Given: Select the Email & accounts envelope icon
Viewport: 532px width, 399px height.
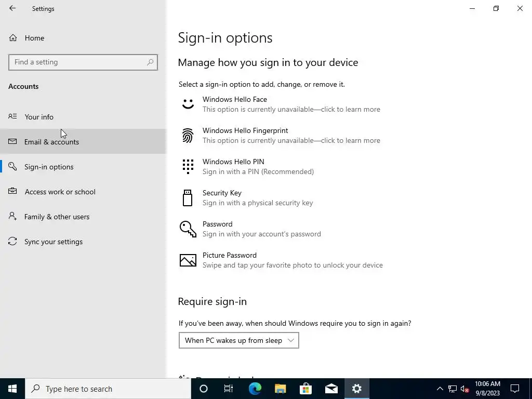Looking at the screenshot, I should pyautogui.click(x=12, y=141).
